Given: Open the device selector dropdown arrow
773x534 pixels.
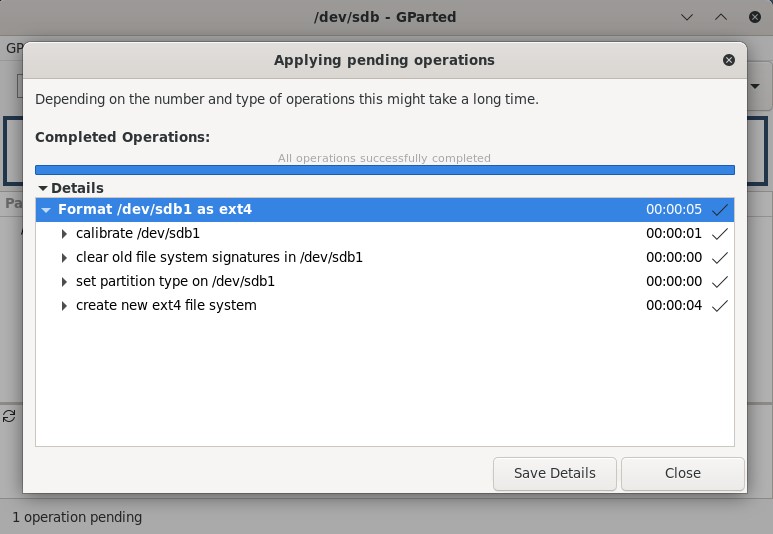Looking at the screenshot, I should click(x=756, y=87).
